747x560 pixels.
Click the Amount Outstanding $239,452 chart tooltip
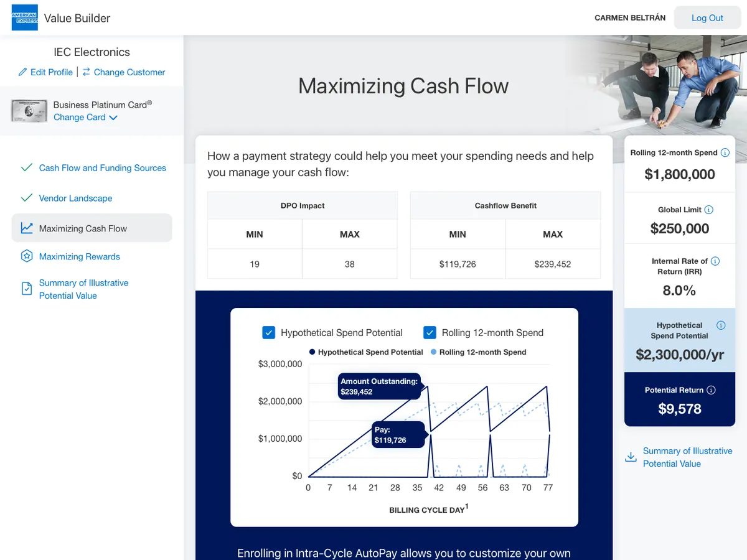pos(379,386)
